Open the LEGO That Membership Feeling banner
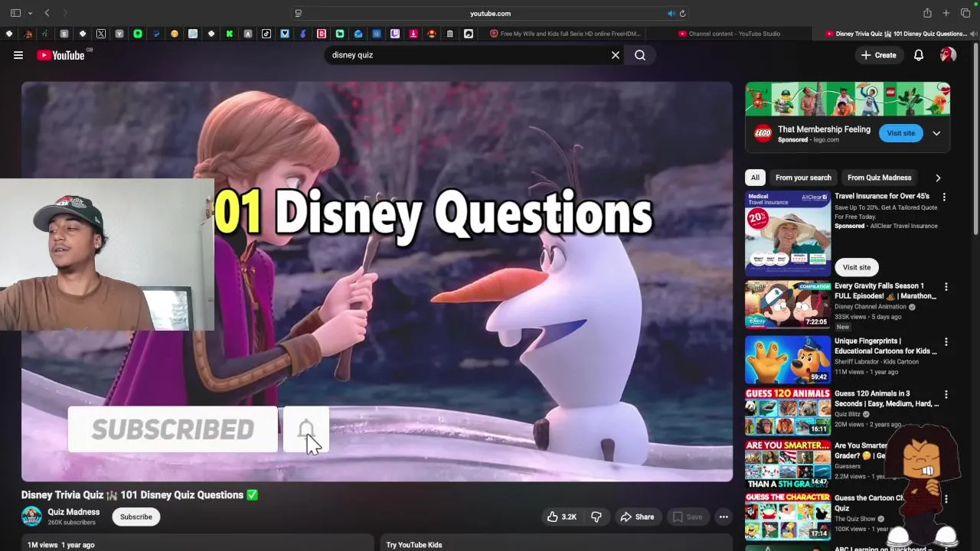 pos(848,99)
